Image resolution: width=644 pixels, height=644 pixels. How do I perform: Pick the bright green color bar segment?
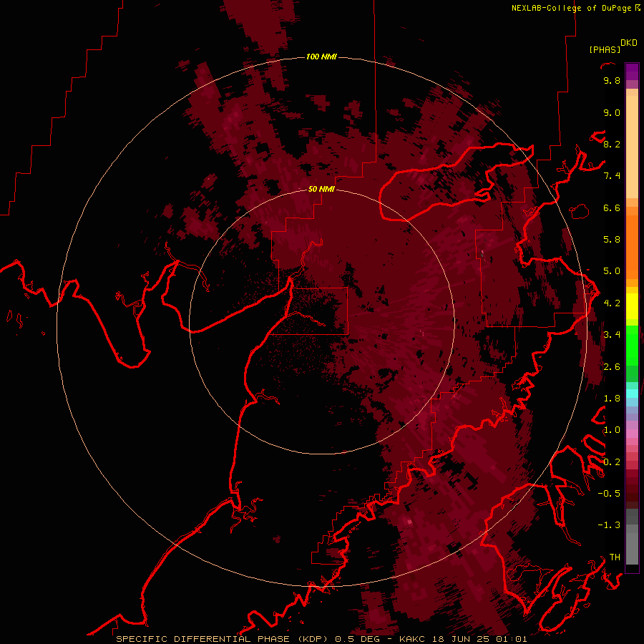click(x=632, y=345)
